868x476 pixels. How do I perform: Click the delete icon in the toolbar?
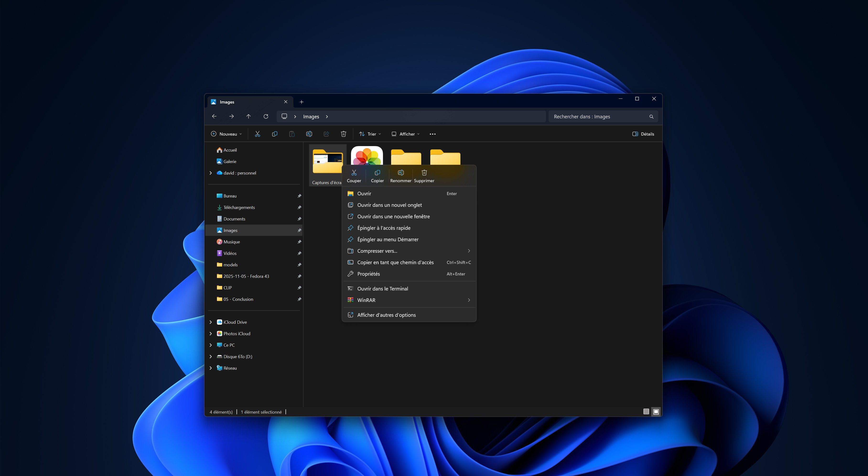(343, 133)
